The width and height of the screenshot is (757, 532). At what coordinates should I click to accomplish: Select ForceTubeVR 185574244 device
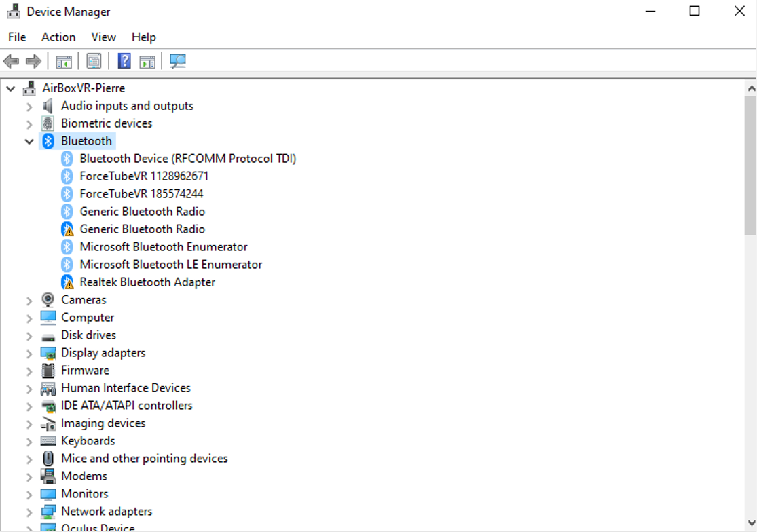coord(141,194)
